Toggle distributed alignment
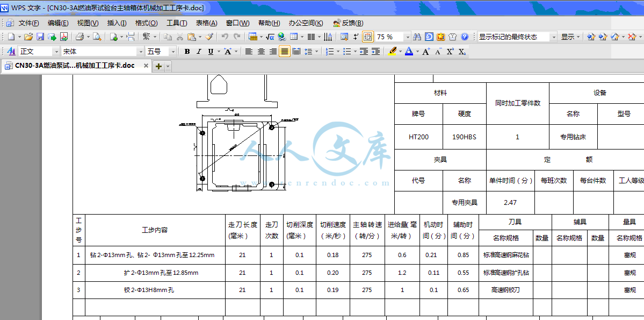Viewport: 644px width, 320px height. pyautogui.click(x=296, y=52)
